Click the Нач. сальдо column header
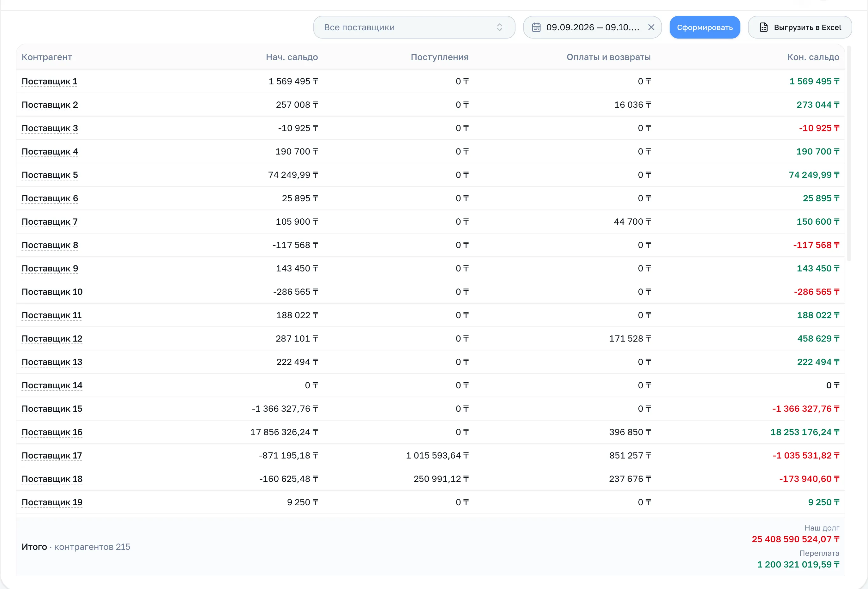The image size is (868, 589). point(292,57)
